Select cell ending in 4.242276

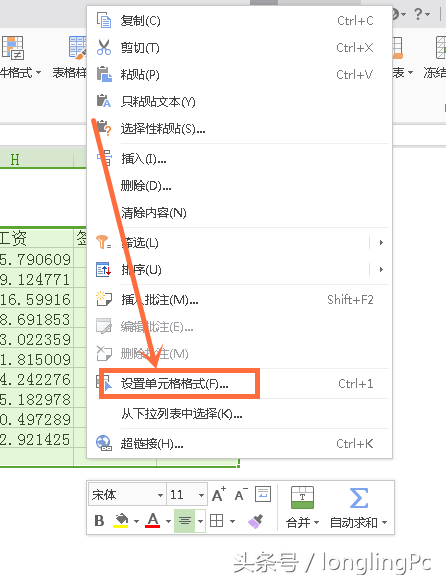click(x=37, y=379)
